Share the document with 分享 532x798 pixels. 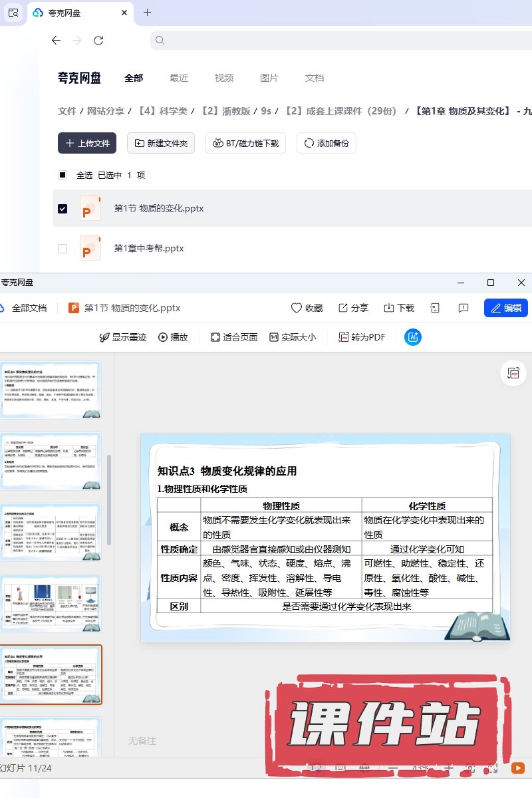(353, 308)
